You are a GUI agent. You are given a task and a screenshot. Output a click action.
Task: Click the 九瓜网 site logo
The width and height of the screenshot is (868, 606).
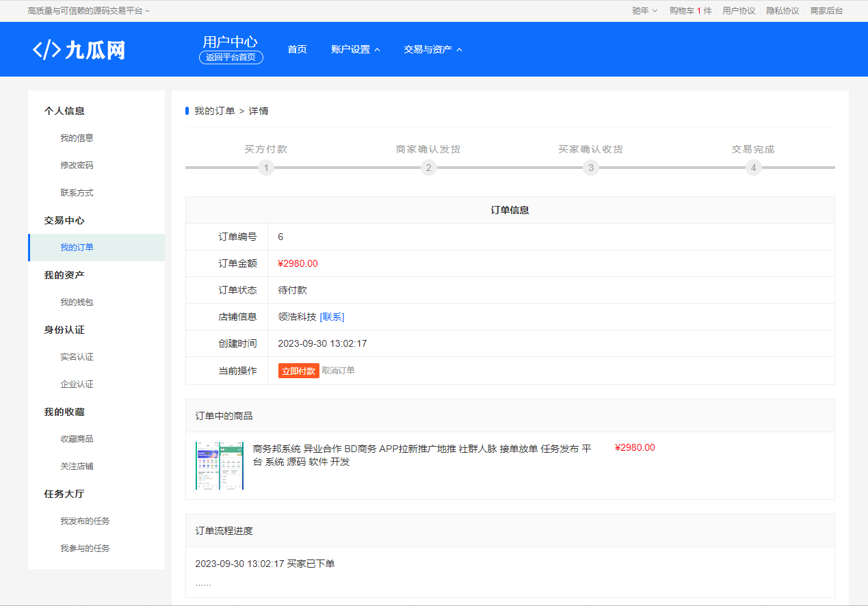(x=79, y=50)
